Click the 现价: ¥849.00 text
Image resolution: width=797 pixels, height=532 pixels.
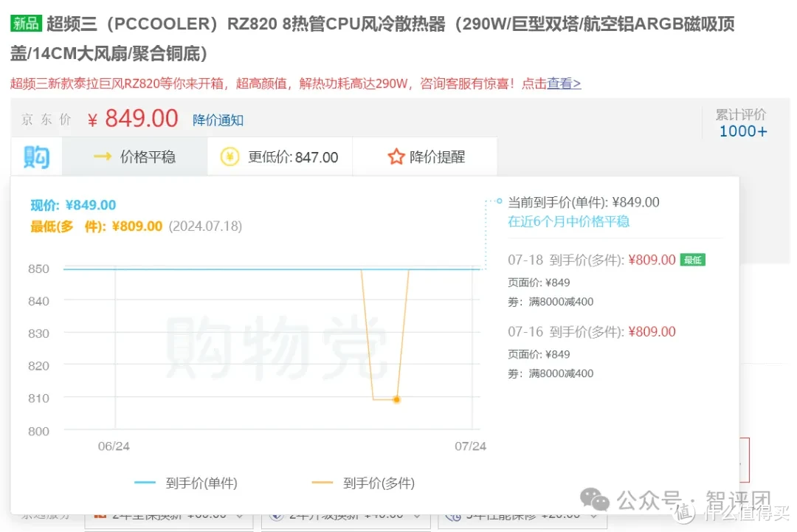coord(73,205)
